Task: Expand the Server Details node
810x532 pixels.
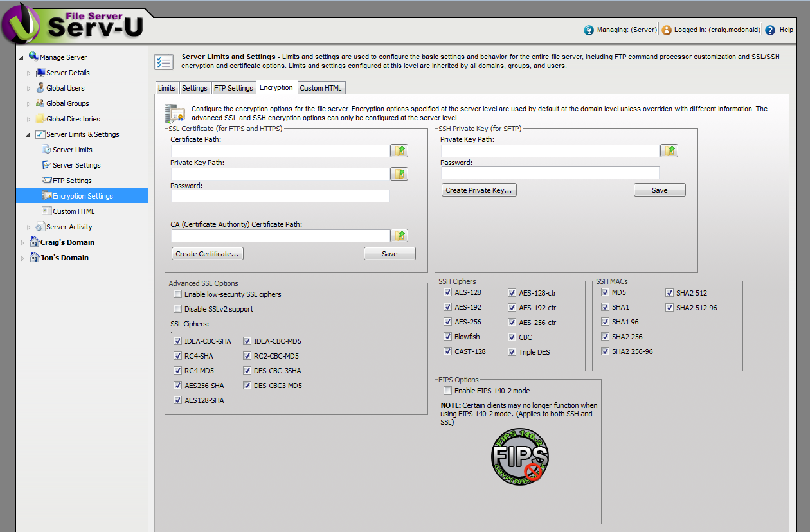Action: pos(28,73)
